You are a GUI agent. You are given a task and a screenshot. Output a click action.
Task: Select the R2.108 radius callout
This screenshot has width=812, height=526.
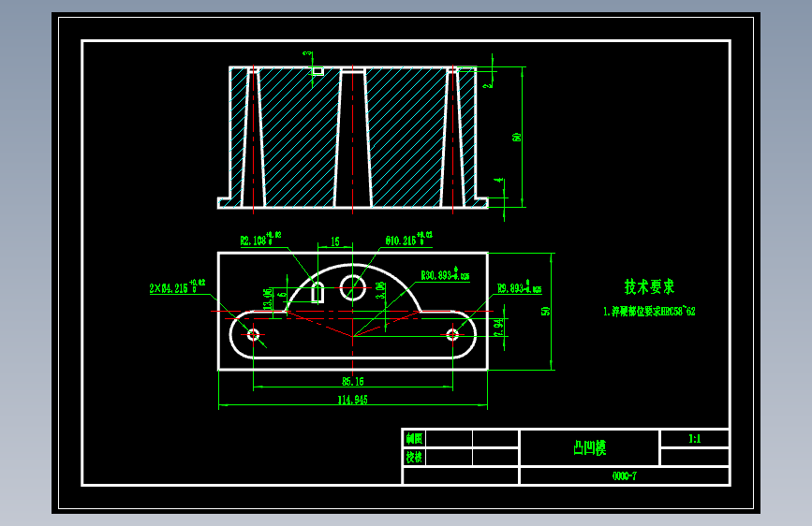pyautogui.click(x=260, y=240)
